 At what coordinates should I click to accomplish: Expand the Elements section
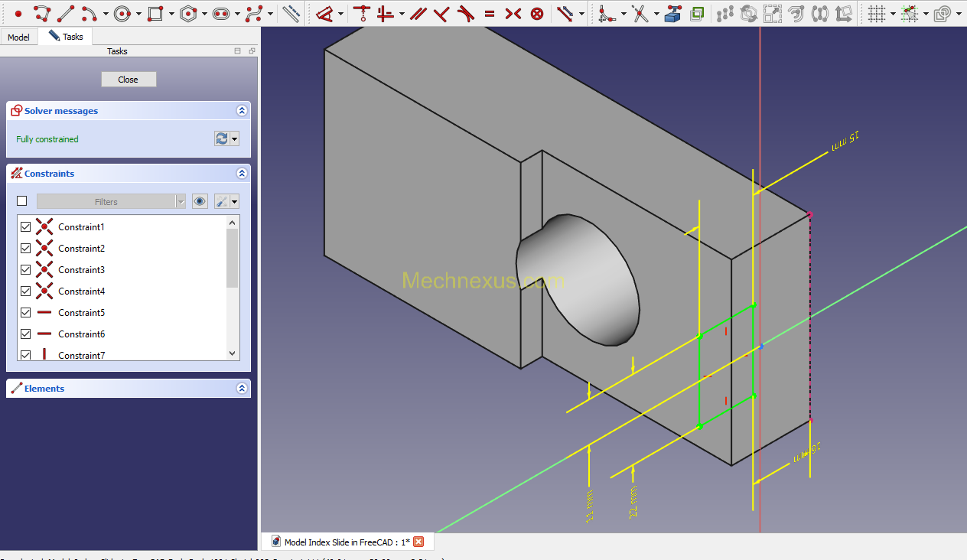point(242,389)
